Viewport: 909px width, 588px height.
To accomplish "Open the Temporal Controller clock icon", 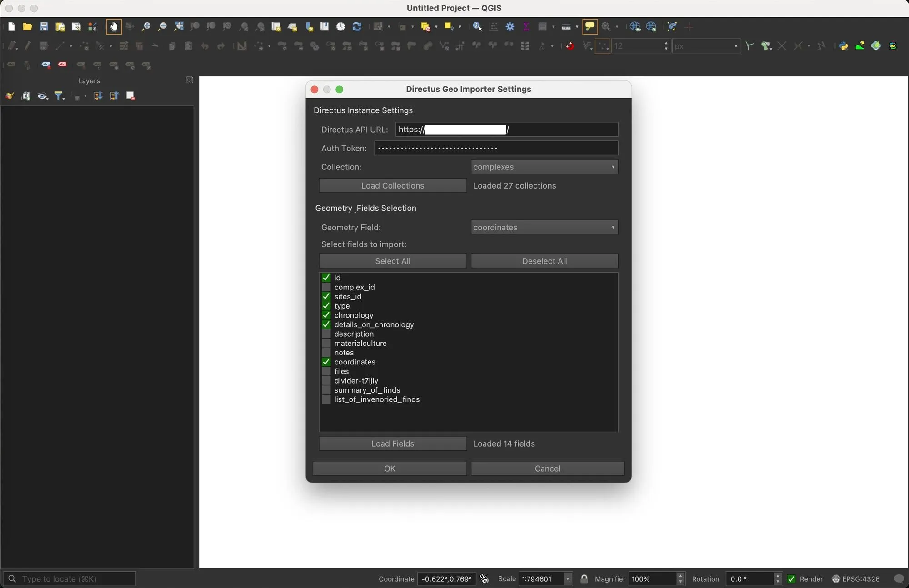I will [x=340, y=26].
